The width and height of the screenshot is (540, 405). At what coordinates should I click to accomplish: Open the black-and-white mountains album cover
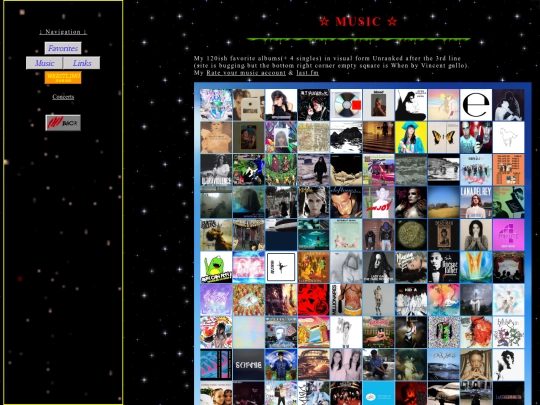[346, 137]
